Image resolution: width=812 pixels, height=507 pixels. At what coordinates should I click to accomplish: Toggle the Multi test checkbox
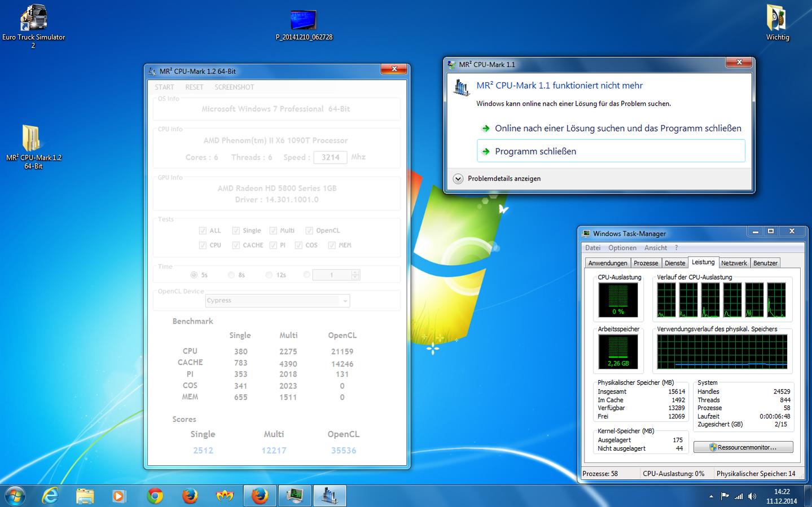coord(273,230)
